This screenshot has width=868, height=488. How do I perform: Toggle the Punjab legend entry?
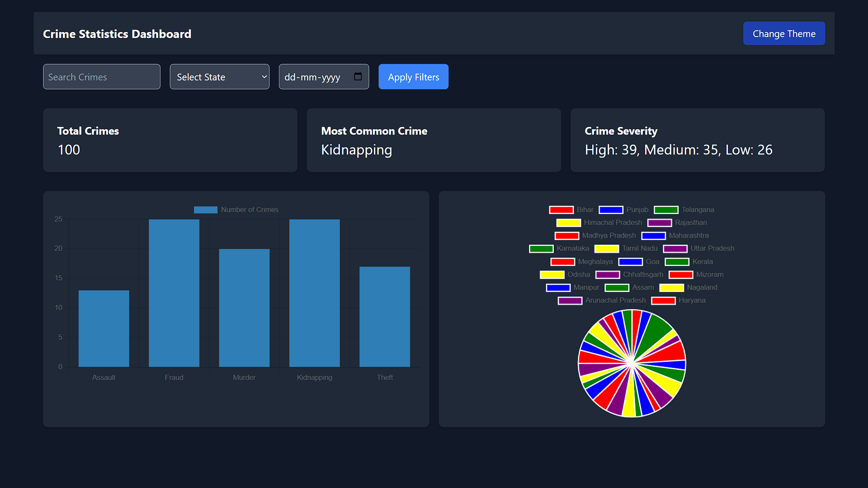click(x=611, y=210)
